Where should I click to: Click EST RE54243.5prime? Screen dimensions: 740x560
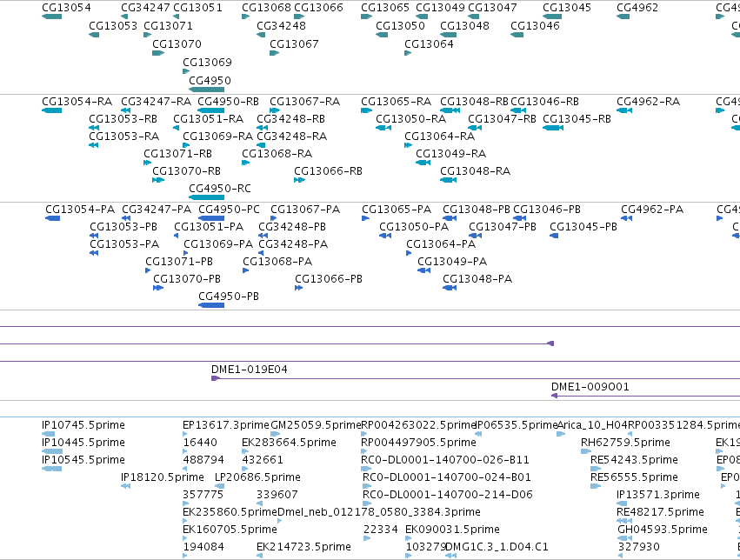click(x=596, y=469)
